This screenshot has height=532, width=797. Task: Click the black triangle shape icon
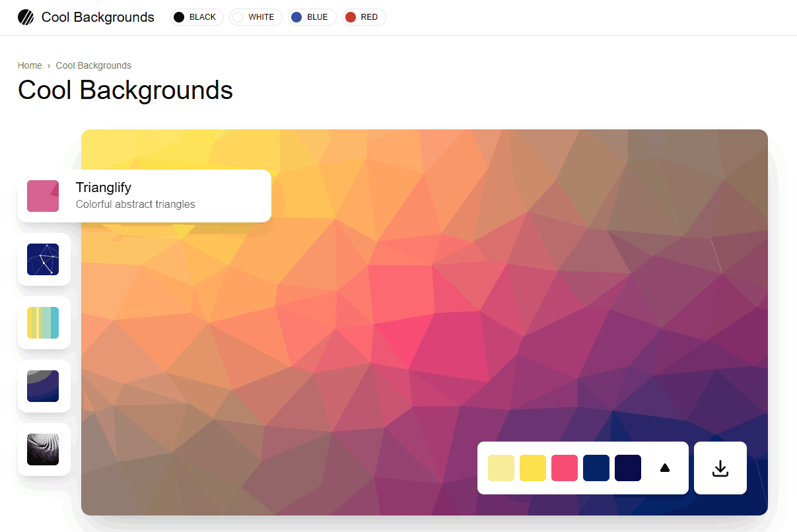pos(664,468)
